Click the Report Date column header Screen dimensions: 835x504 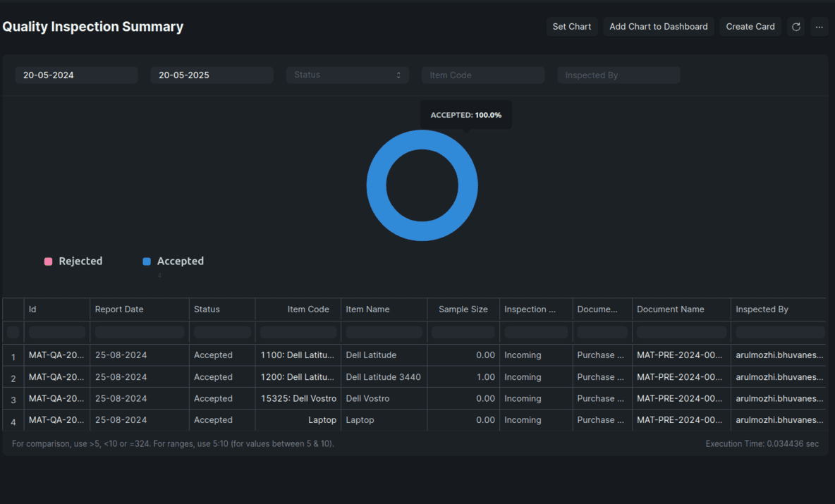point(119,309)
